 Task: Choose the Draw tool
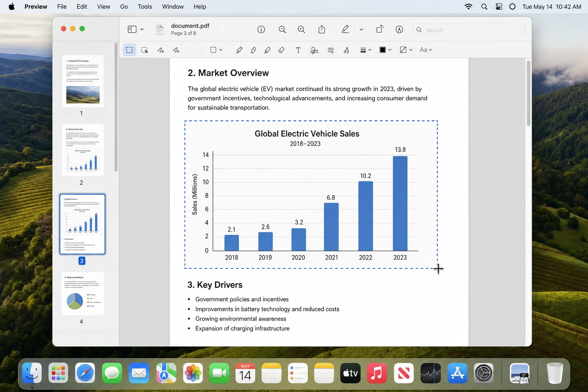(x=176, y=50)
